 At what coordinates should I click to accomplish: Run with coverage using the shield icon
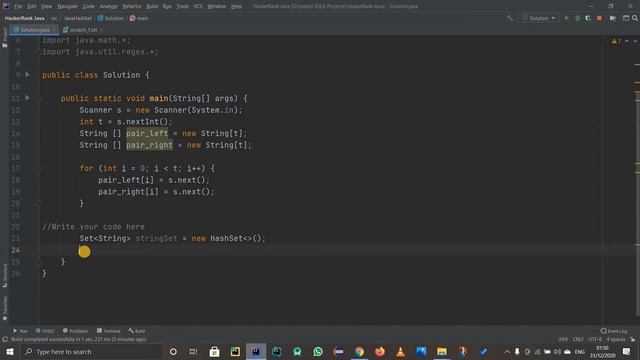click(588, 18)
